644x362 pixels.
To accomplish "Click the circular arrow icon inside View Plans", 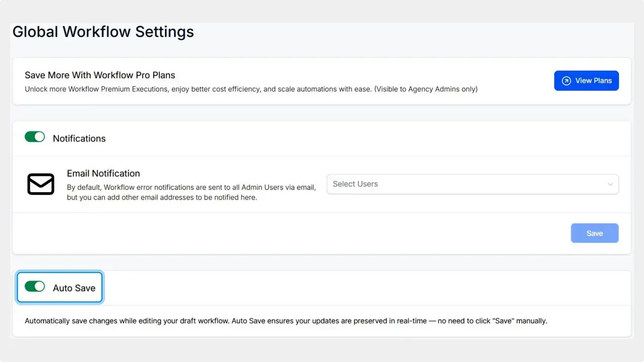I will [567, 80].
